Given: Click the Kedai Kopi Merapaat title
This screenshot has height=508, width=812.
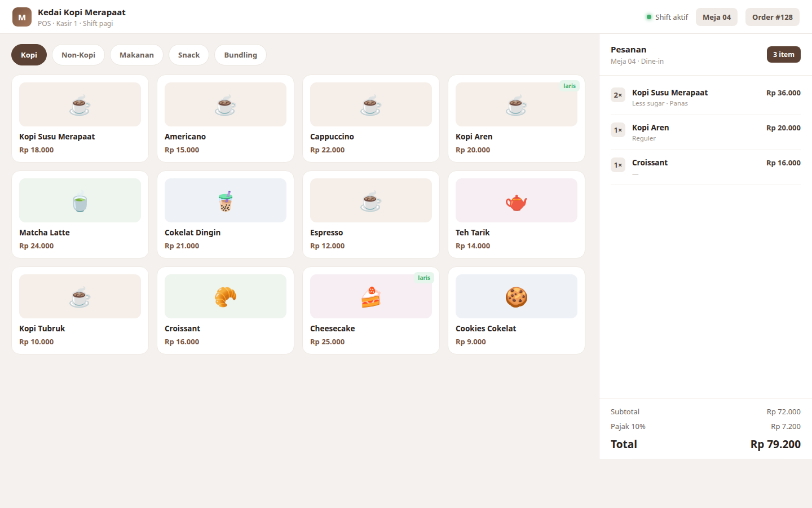Looking at the screenshot, I should (82, 12).
